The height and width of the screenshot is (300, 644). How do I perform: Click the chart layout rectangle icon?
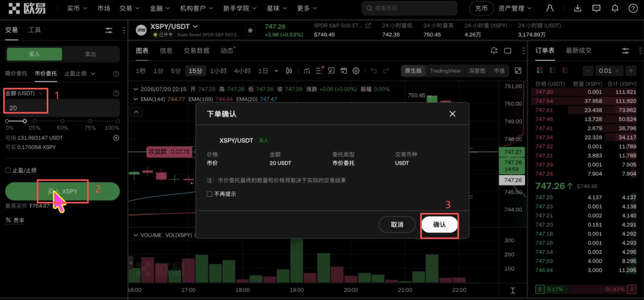pyautogui.click(x=508, y=51)
